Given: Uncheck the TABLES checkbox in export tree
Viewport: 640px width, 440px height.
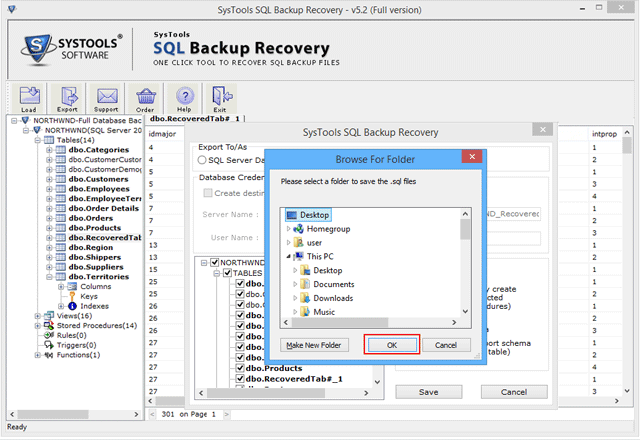Looking at the screenshot, I should click(227, 273).
